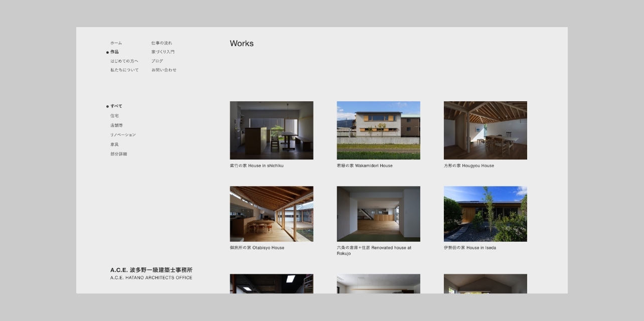Screen dimensions: 644x321
Task: Open Otabisyo House photo thumbnail
Action: pyautogui.click(x=271, y=214)
